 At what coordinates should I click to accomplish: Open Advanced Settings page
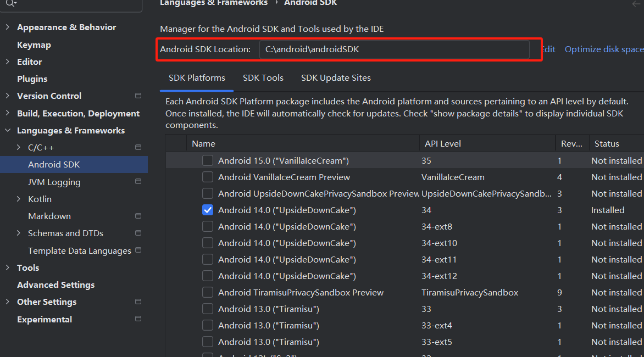pos(56,285)
